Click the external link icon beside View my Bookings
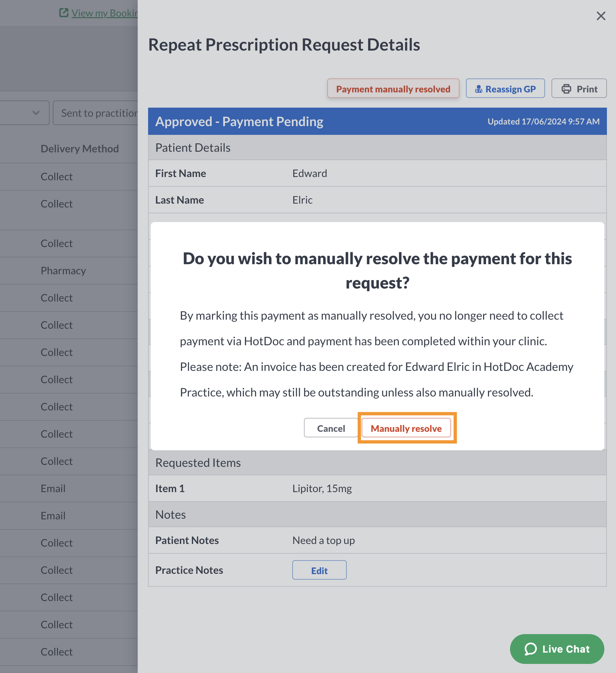This screenshot has width=616, height=673. 64,13
